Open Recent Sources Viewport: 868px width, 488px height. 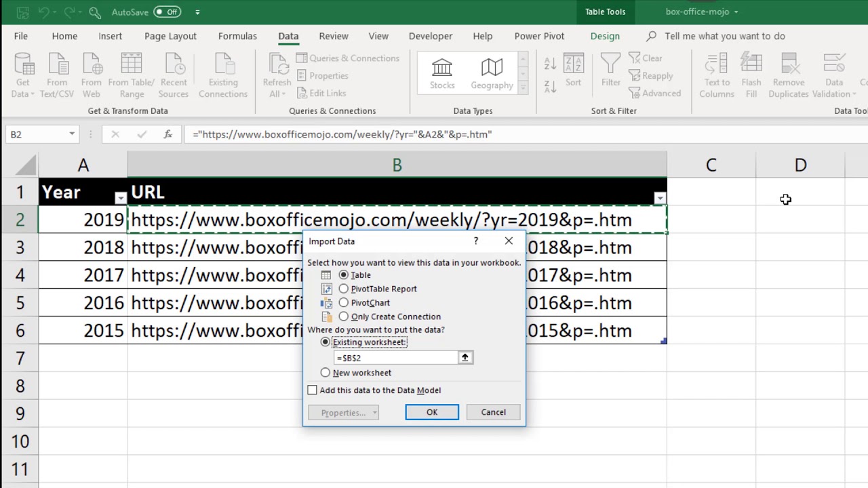[174, 75]
